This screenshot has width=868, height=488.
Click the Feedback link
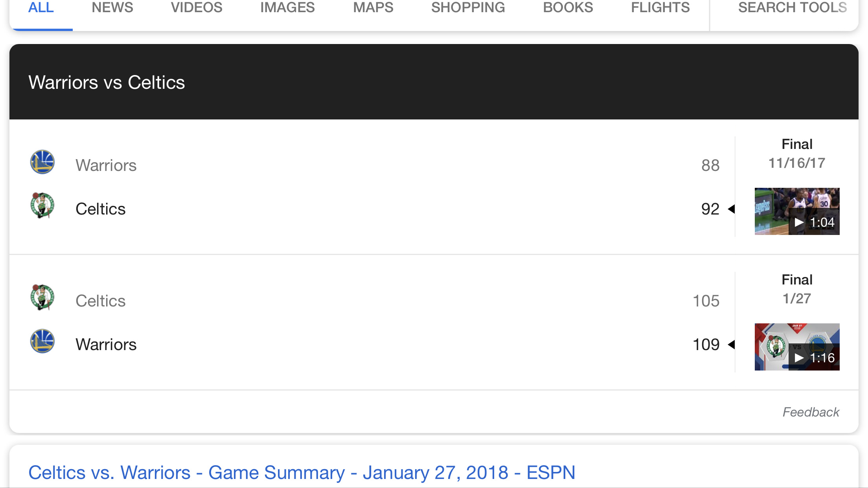tap(811, 412)
